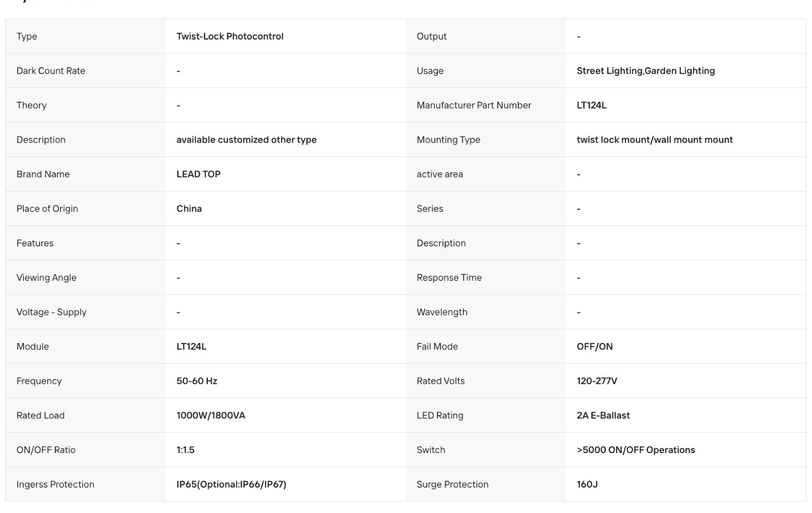This screenshot has width=812, height=513.
Task: Click the Street Lighting,Garden Lighting usage value
Action: point(646,71)
